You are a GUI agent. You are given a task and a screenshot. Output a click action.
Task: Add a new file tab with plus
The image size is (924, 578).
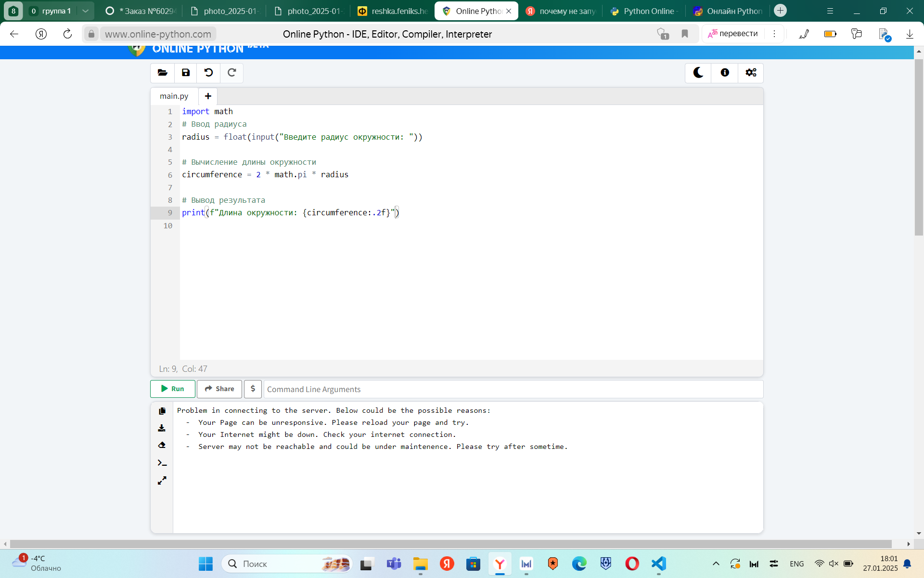[208, 96]
